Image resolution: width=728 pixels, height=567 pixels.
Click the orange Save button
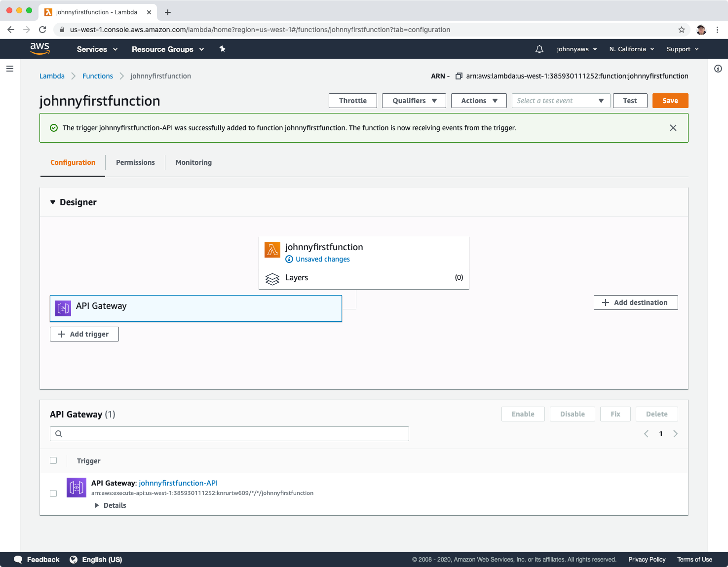click(x=670, y=101)
